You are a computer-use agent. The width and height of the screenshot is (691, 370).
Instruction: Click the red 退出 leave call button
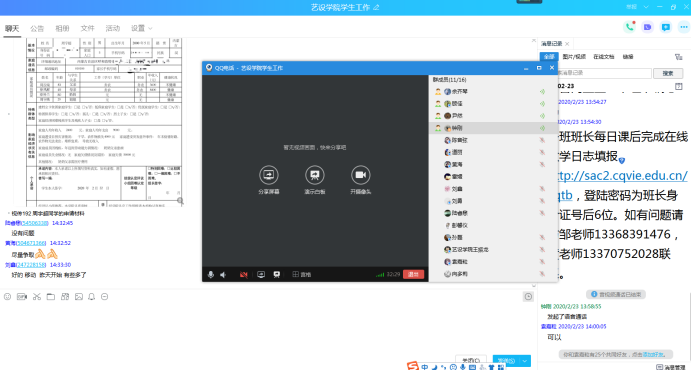tap(413, 274)
